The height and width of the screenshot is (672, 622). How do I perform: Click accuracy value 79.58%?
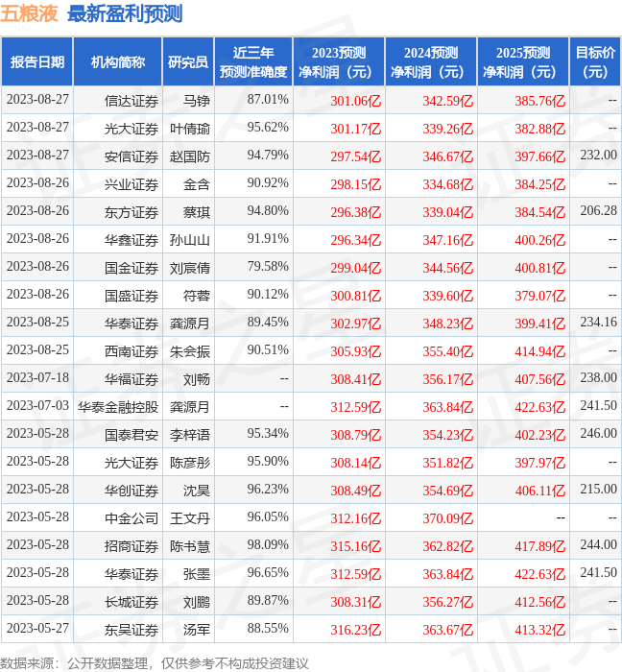pyautogui.click(x=268, y=267)
